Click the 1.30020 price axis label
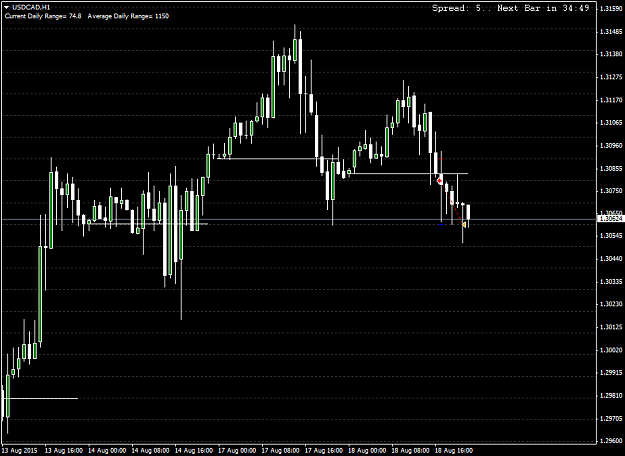This screenshot has width=625, height=456. point(610,350)
